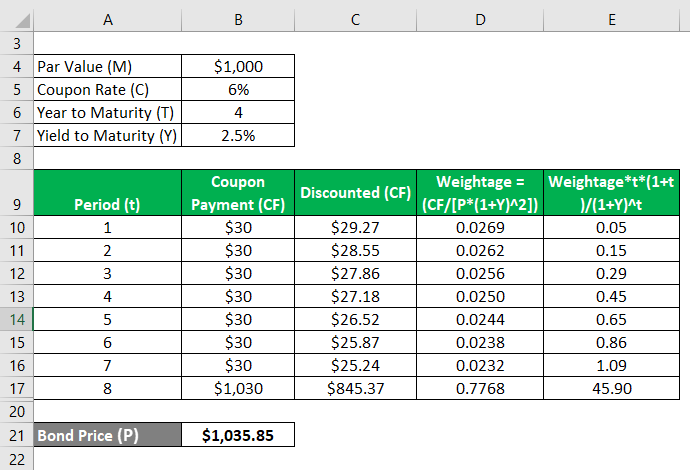690x470 pixels.
Task: Select column A header
Action: [x=107, y=17]
